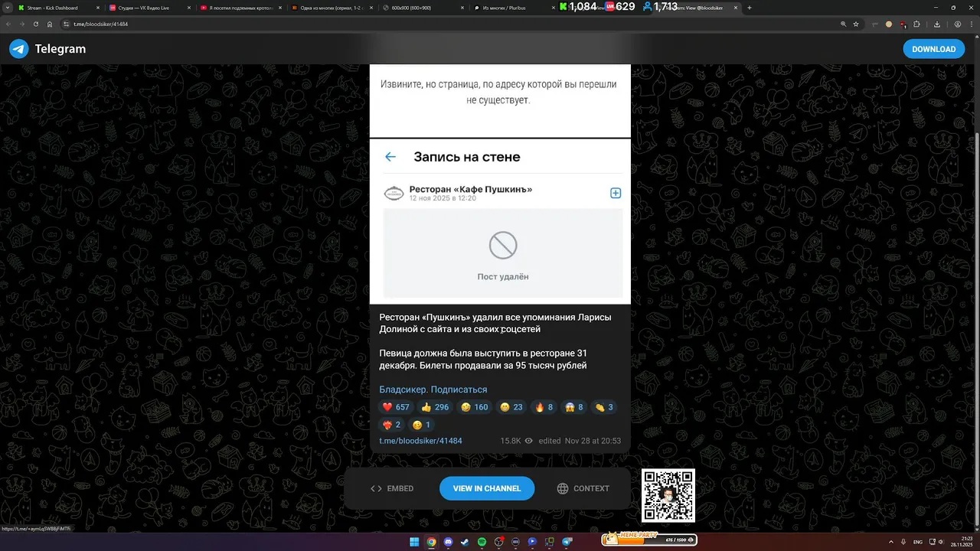Click the tray microphone icon

coord(904,542)
